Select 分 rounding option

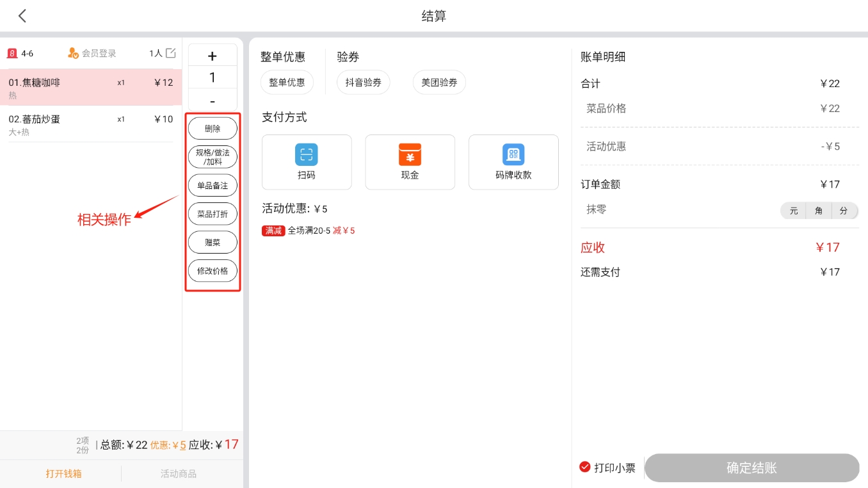pyautogui.click(x=844, y=211)
